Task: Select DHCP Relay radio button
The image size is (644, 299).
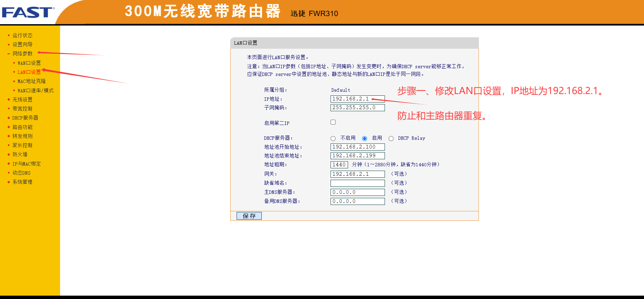Action: pyautogui.click(x=391, y=138)
